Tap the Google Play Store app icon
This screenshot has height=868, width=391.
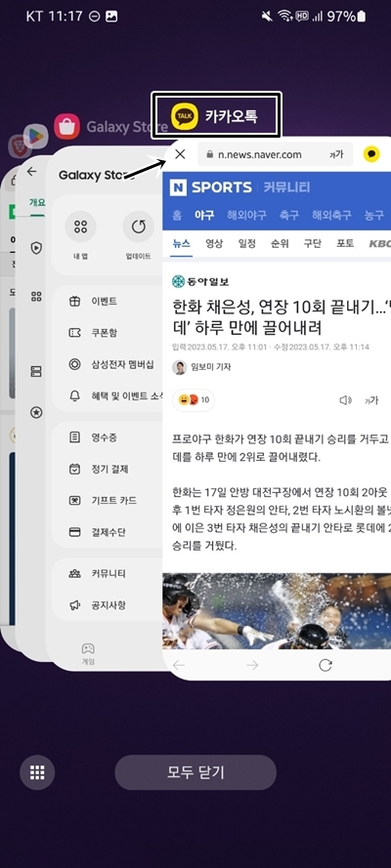[35, 136]
